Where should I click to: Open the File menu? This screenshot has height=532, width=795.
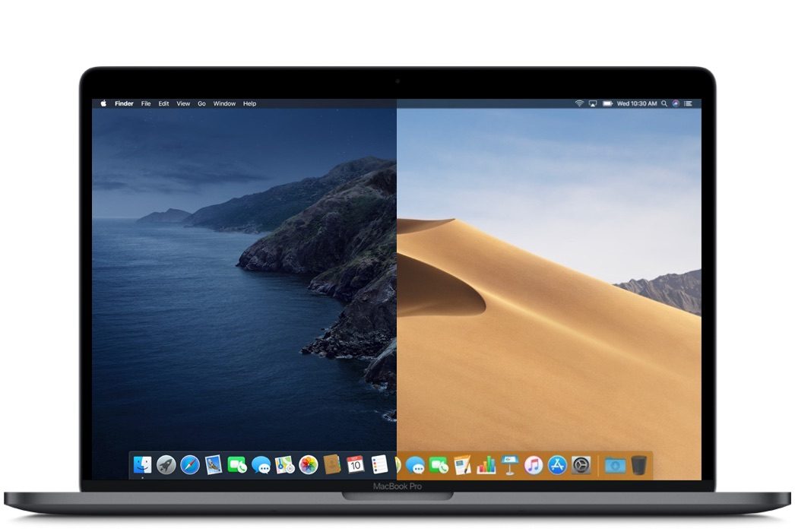[146, 103]
